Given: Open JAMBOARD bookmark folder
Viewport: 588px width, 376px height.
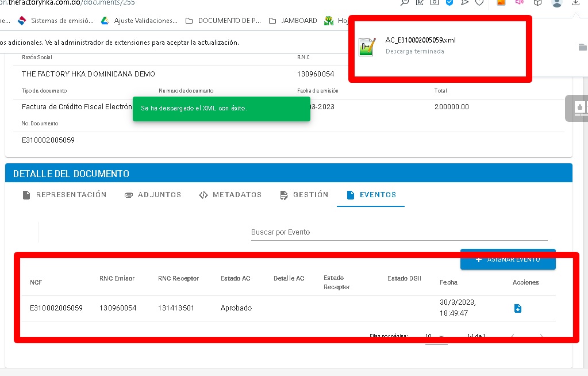Looking at the screenshot, I should click(294, 21).
